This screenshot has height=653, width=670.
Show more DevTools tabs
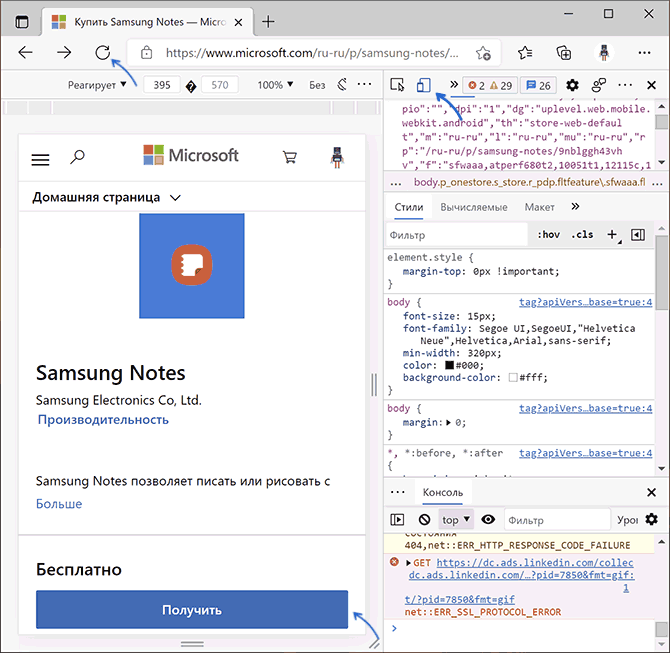(x=454, y=85)
